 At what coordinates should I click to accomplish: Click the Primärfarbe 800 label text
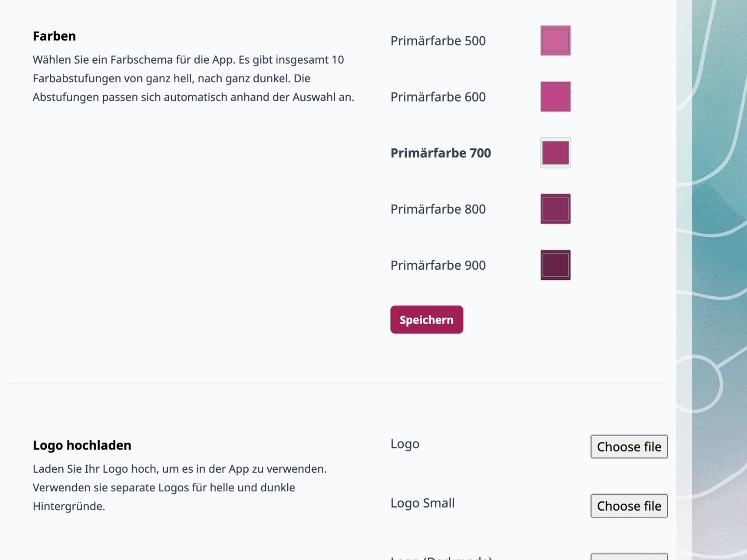click(x=438, y=209)
